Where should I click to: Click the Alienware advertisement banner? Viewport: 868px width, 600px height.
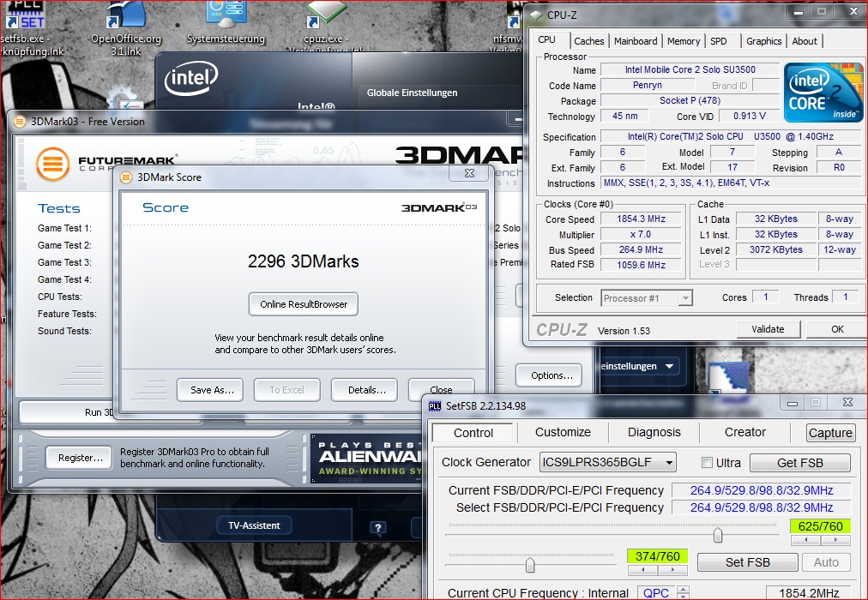[366, 458]
